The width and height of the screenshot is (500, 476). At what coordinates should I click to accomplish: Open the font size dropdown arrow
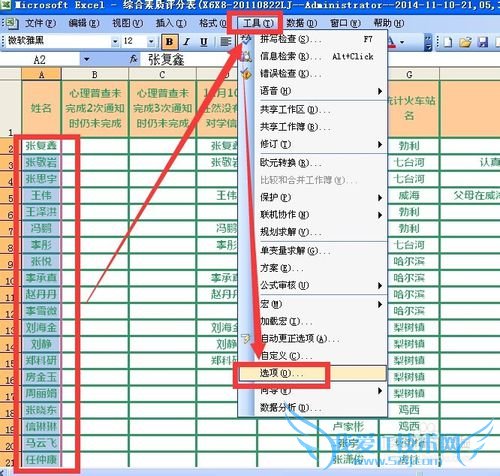(x=151, y=42)
